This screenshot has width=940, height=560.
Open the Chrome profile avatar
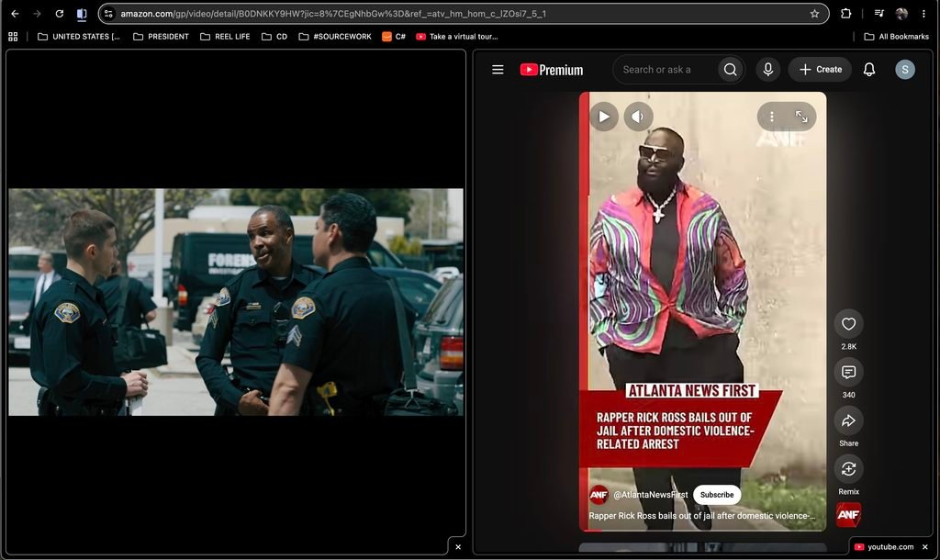pyautogui.click(x=901, y=14)
